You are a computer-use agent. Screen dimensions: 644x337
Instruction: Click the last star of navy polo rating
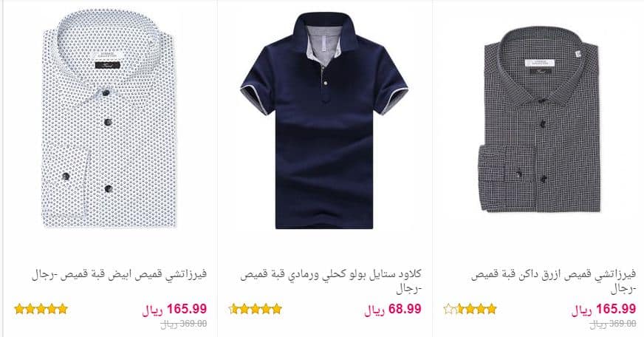(x=277, y=309)
